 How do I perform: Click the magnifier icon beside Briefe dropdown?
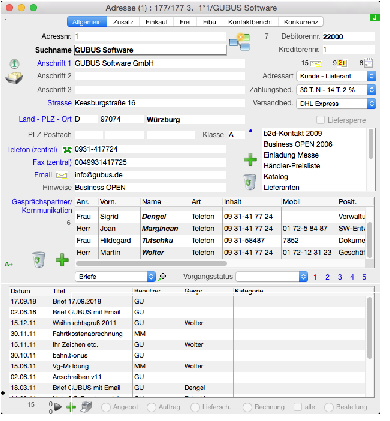click(x=162, y=276)
